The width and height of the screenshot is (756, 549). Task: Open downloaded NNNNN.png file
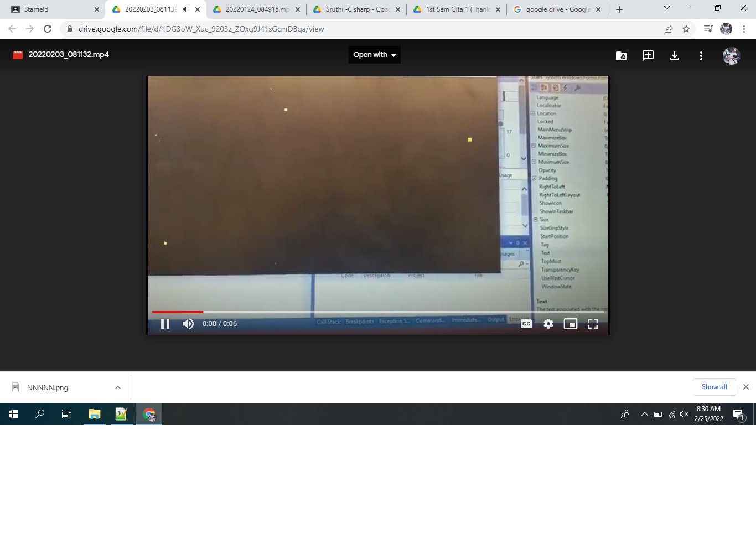pyautogui.click(x=48, y=387)
